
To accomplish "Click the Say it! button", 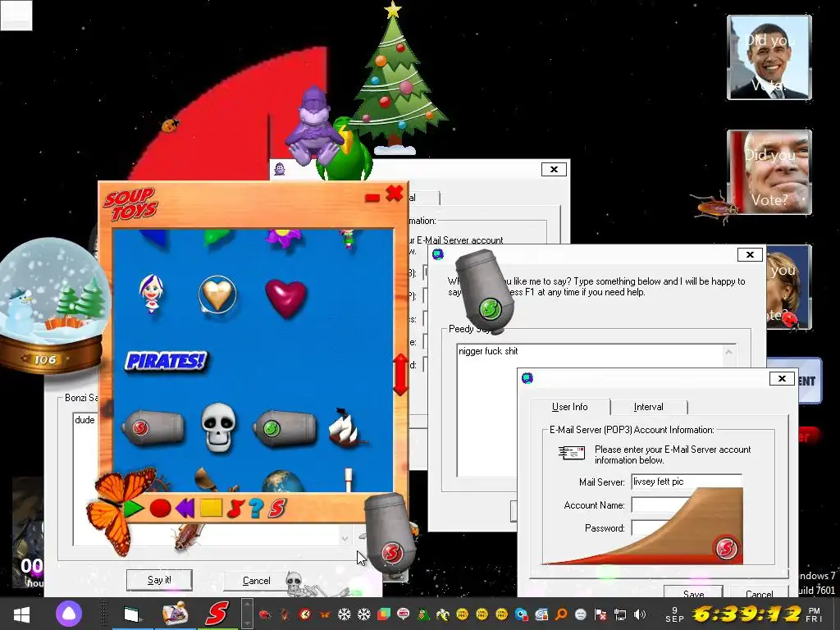I will click(x=159, y=580).
